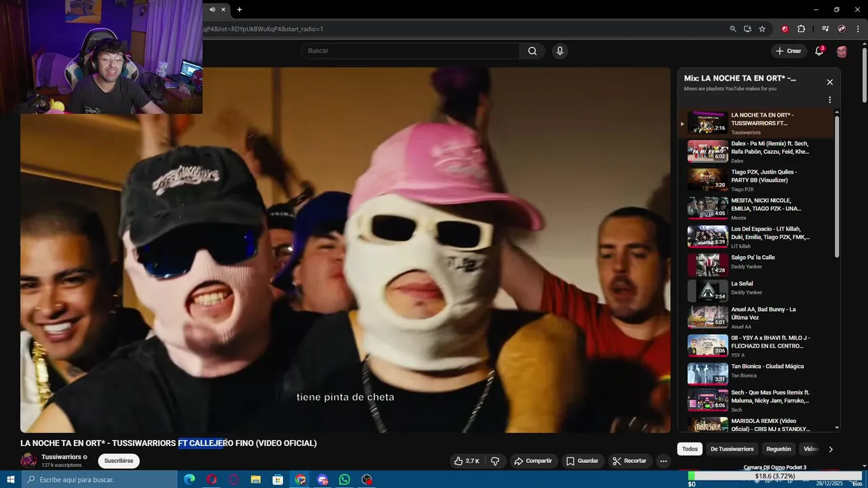Show more filter chips with right arrow

click(x=831, y=449)
